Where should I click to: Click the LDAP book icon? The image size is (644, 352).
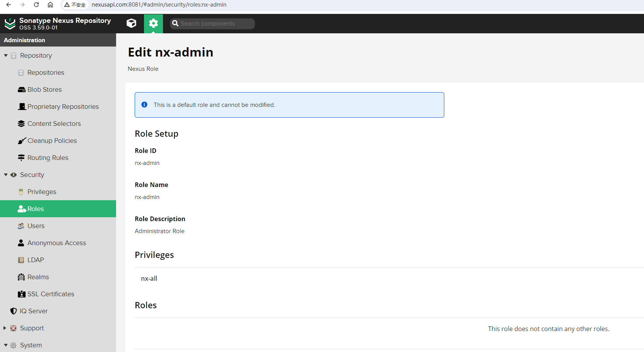tap(21, 260)
